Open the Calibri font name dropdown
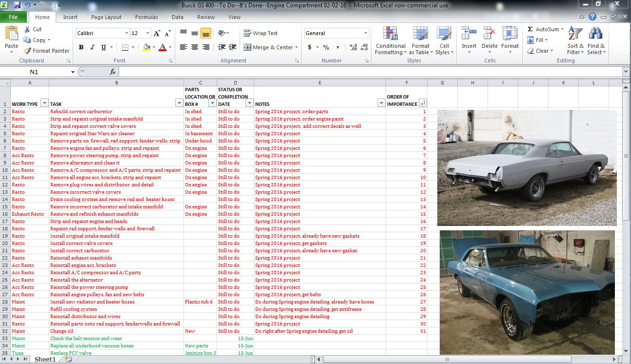Screen dimensions: 631x364 [126, 33]
